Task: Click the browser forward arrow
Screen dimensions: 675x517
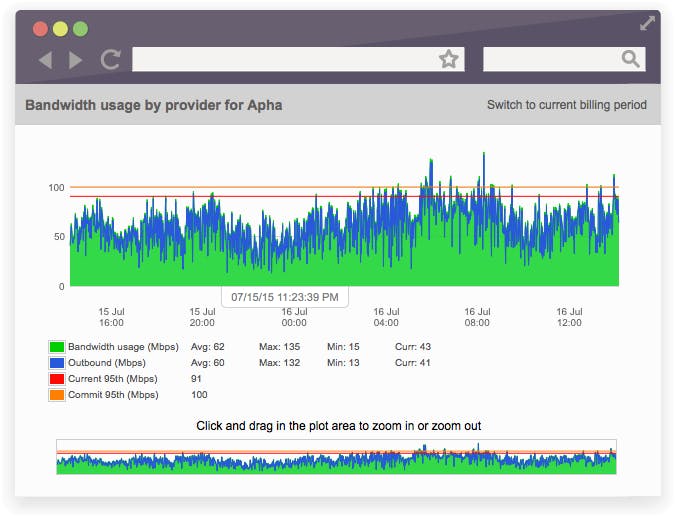Action: pyautogui.click(x=76, y=60)
